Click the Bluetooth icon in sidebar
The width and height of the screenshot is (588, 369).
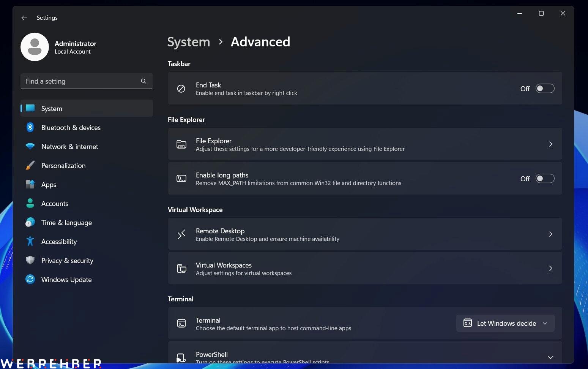click(x=30, y=127)
